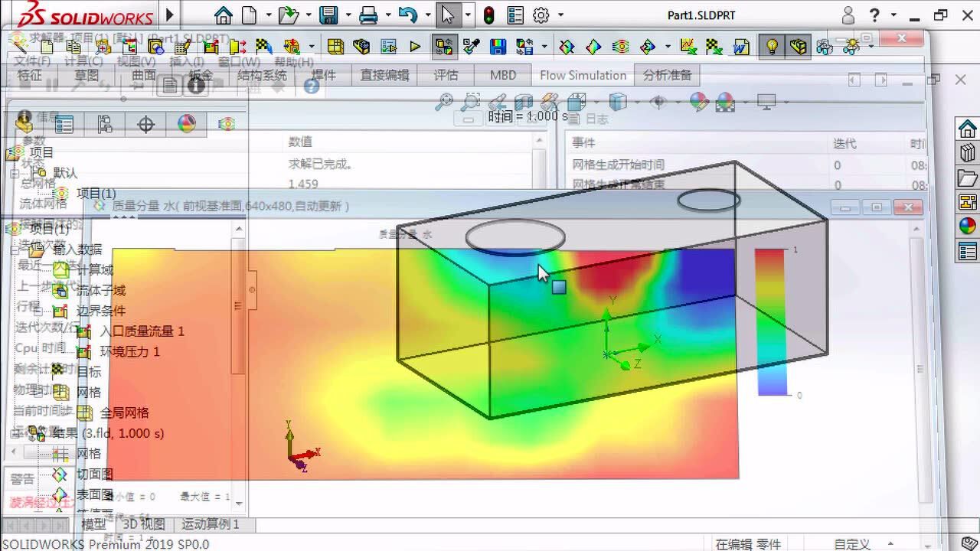Click the Microsoft Word report icon
This screenshot has height=551, width=980.
pyautogui.click(x=741, y=47)
